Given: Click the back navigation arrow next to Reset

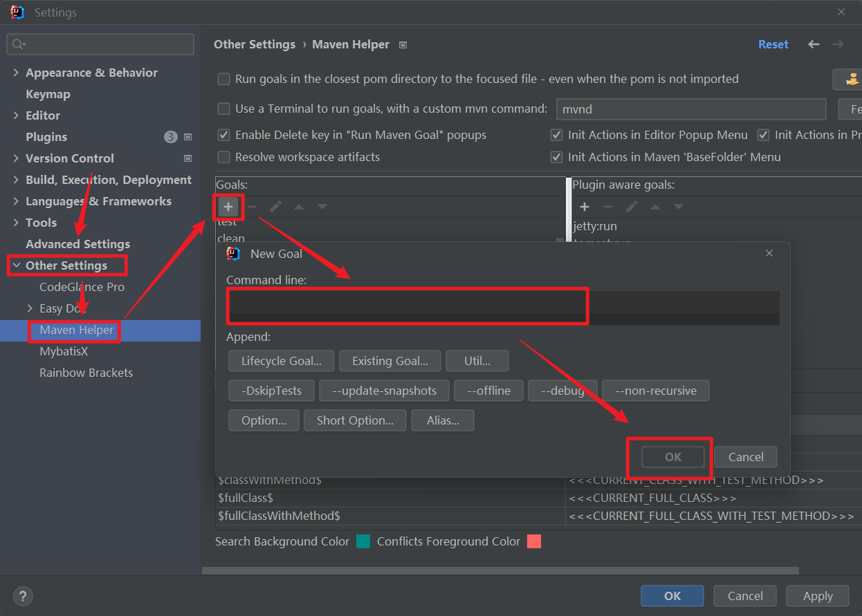Looking at the screenshot, I should coord(814,44).
